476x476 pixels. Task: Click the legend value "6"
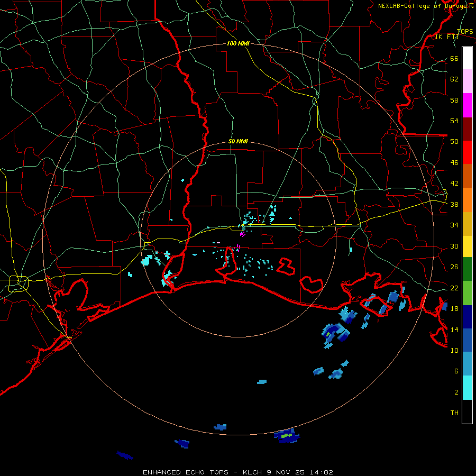point(456,371)
